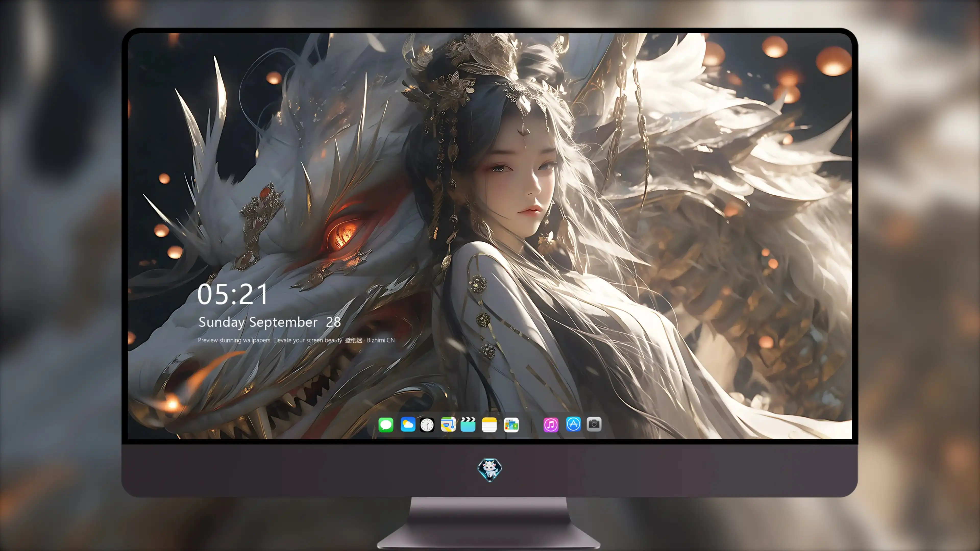Launch the Camera app from the dock
This screenshot has height=551, width=980.
(594, 424)
